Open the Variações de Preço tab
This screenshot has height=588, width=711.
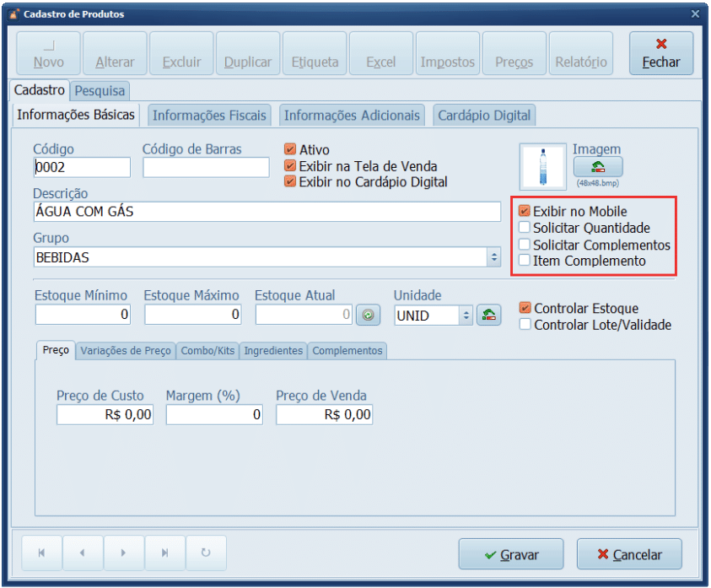pos(125,351)
